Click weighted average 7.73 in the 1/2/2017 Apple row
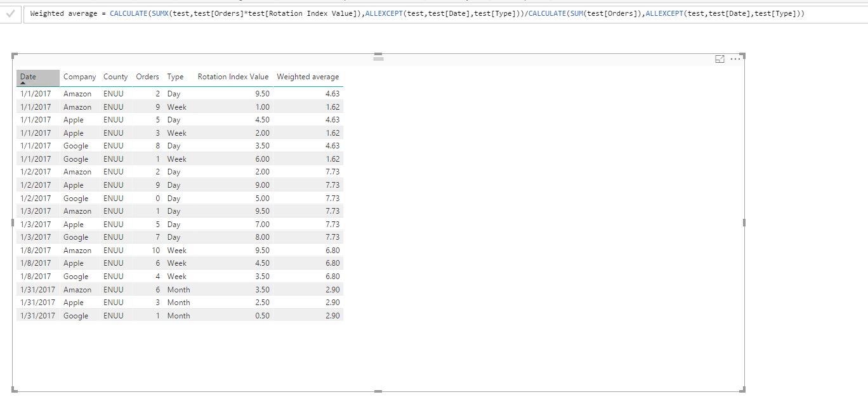868x418 pixels. [332, 185]
